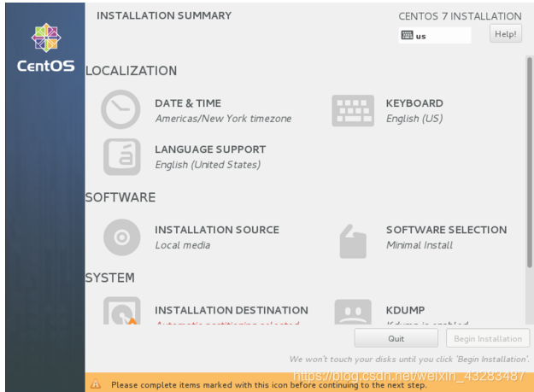Click the Help! button
534x392 pixels.
(506, 34)
